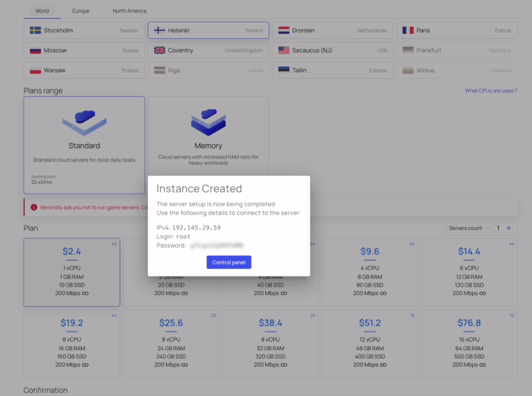Image resolution: width=532 pixels, height=396 pixels.
Task: Choose the Standard plans range card
Action: pyautogui.click(x=84, y=144)
